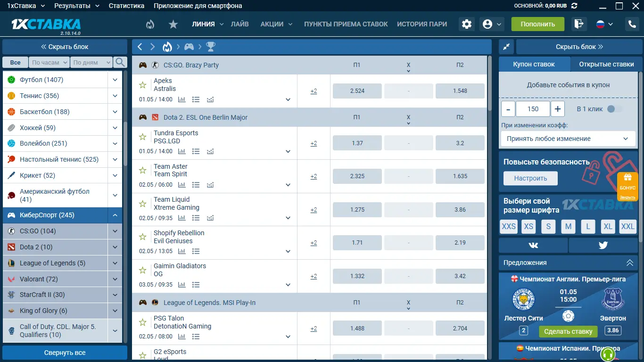This screenshot has width=644, height=362.
Task: Click the search magnifier in sports sidebar
Action: pyautogui.click(x=120, y=62)
